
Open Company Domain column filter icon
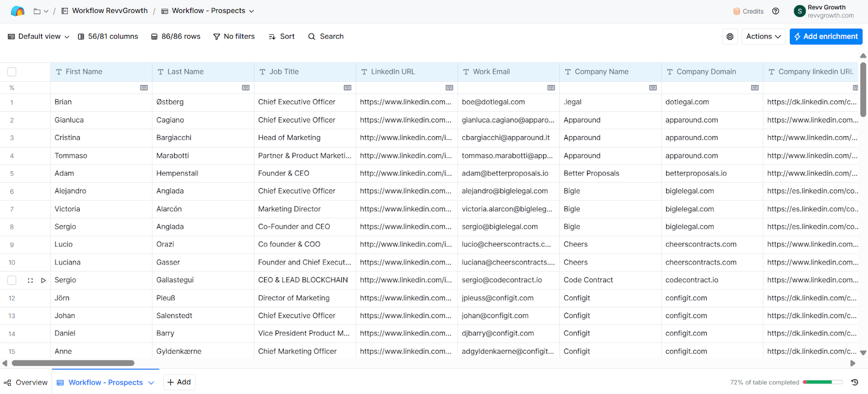click(x=755, y=88)
